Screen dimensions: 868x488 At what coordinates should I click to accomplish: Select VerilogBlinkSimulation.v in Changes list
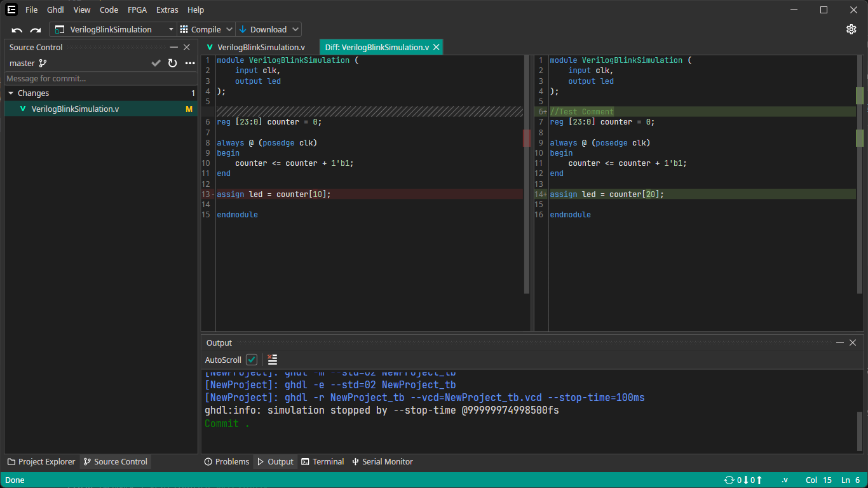75,109
